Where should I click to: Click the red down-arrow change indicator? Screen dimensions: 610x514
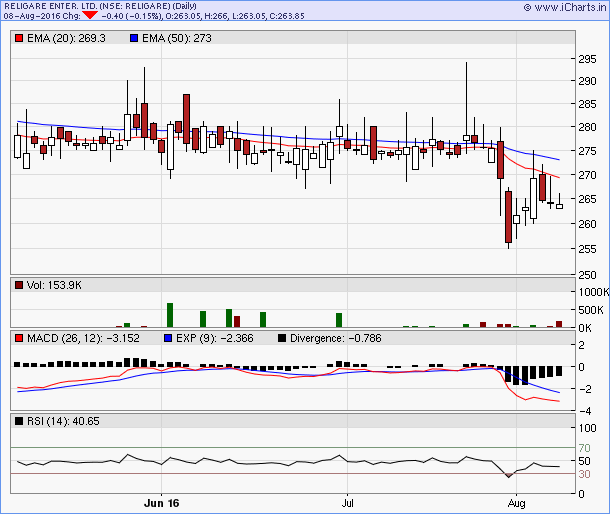tap(90, 15)
